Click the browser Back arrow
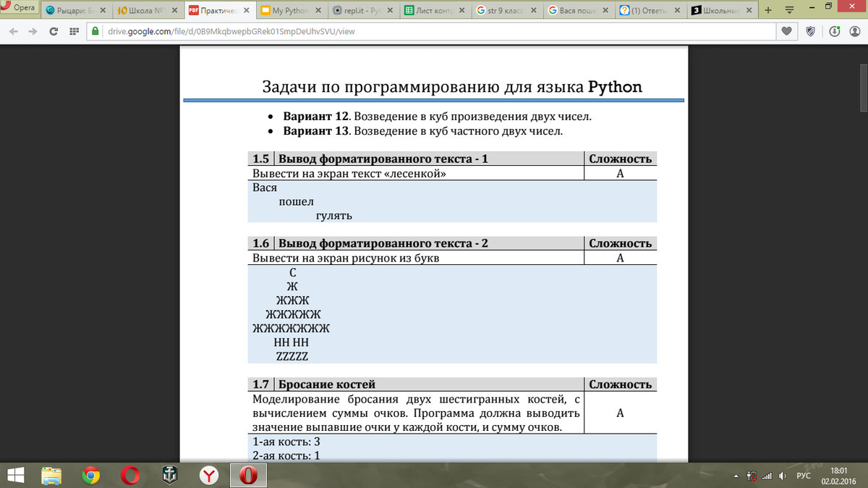This screenshot has height=488, width=868. point(13,33)
